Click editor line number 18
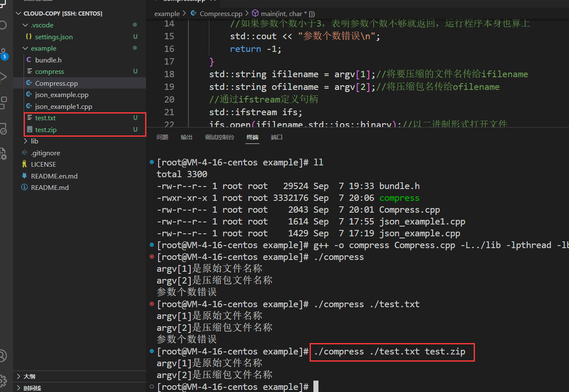 [x=169, y=74]
